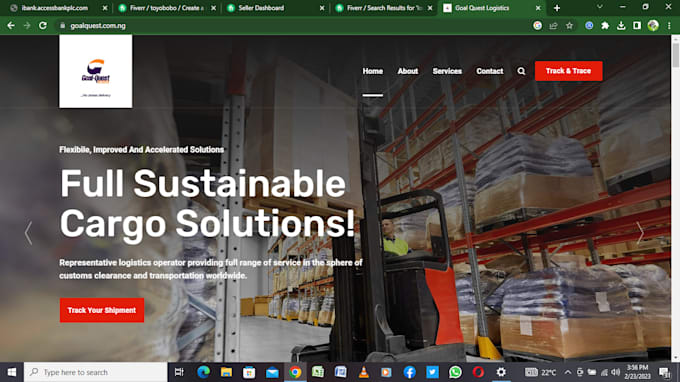Close the Fiverr toyobobo Create tab
This screenshot has height=382, width=680.
click(x=213, y=8)
